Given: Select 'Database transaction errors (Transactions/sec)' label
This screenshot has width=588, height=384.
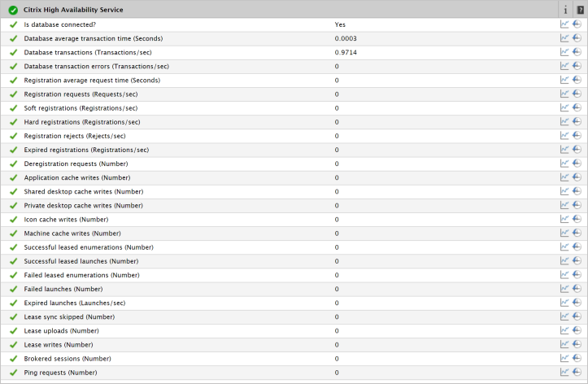Looking at the screenshot, I should click(x=97, y=67).
